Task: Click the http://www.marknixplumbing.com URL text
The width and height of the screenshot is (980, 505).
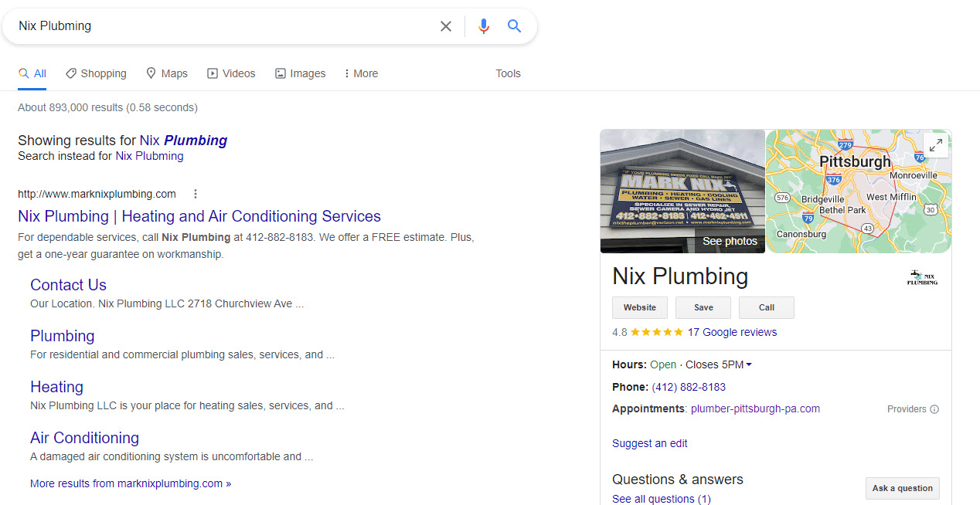Action: [x=97, y=194]
